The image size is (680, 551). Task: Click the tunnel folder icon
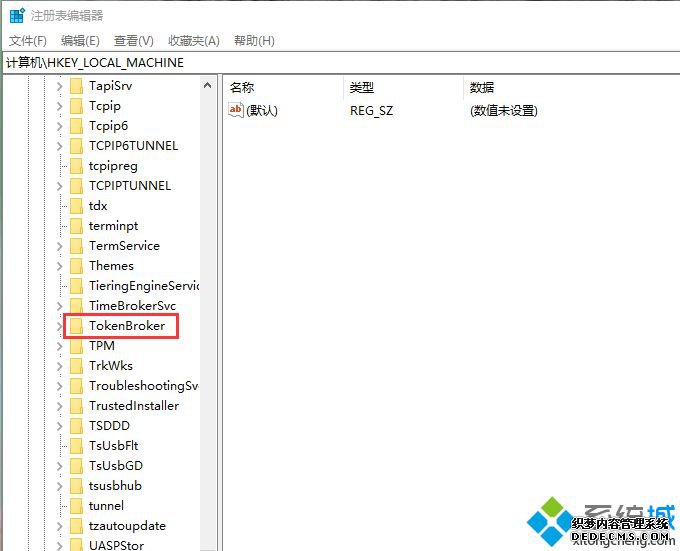pos(76,505)
